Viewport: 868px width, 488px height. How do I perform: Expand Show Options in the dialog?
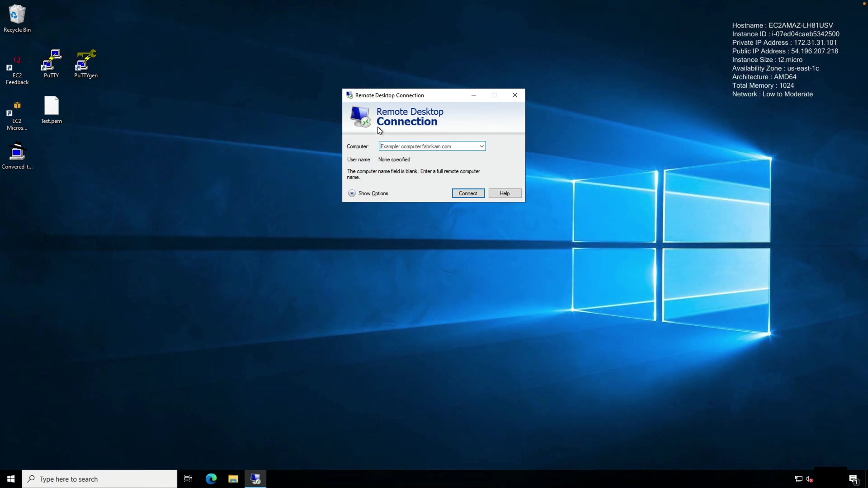(352, 193)
